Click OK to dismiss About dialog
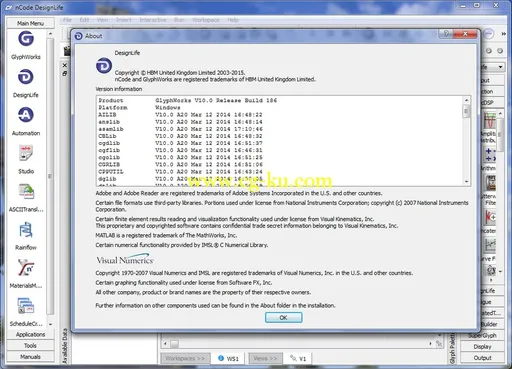Image resolution: width=512 pixels, height=369 pixels. (283, 318)
